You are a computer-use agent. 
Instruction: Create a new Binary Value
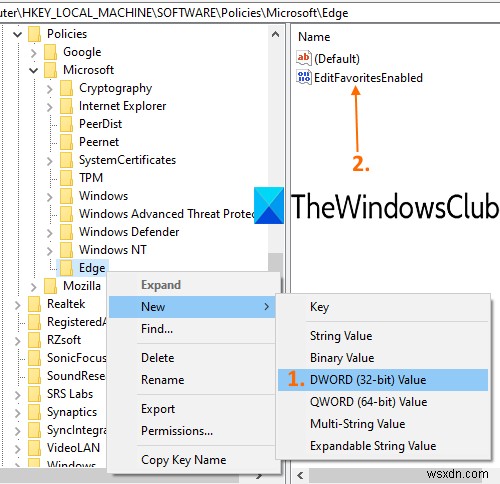tap(383, 358)
